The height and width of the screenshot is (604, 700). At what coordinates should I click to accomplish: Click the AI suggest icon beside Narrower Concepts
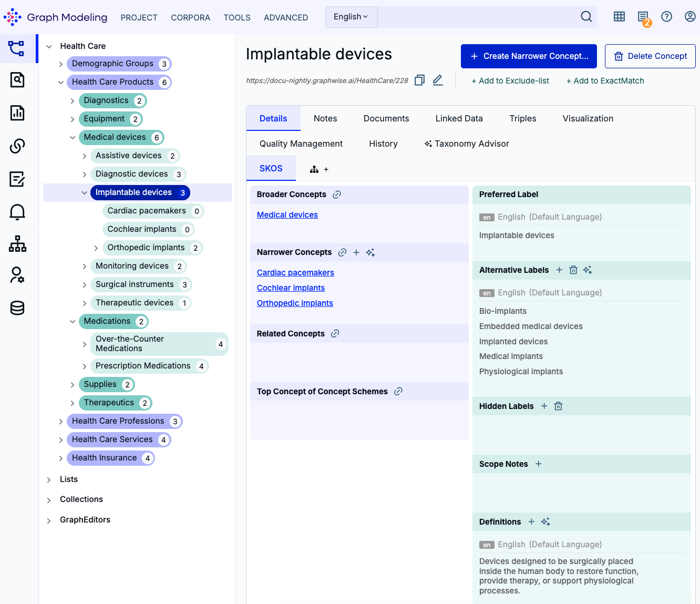click(x=370, y=253)
